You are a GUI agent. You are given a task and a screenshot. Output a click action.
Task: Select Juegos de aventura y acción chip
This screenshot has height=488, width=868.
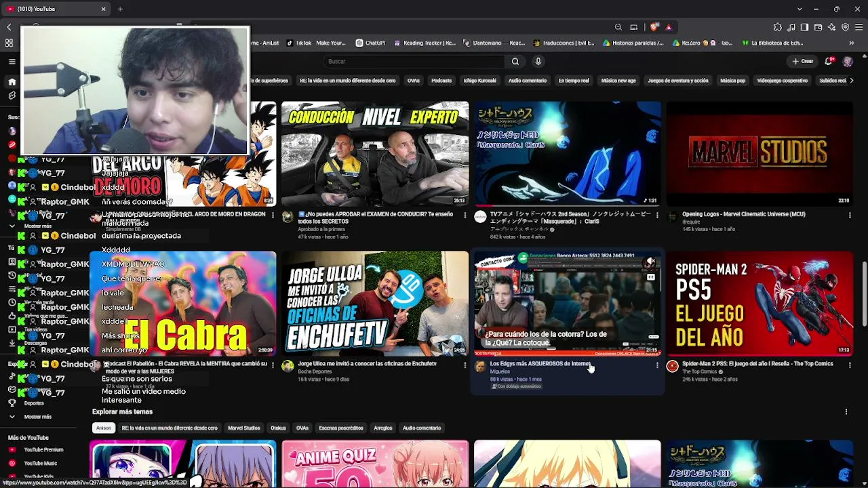pos(678,81)
